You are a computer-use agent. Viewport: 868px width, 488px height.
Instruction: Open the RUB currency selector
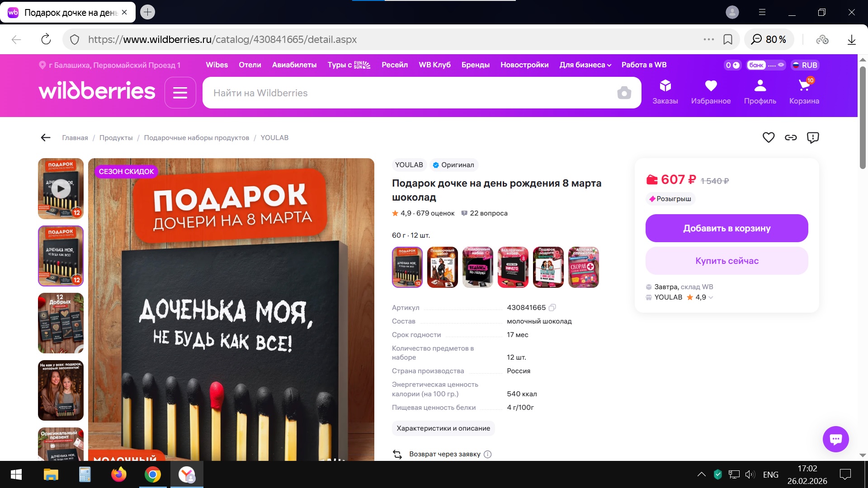pyautogui.click(x=805, y=65)
